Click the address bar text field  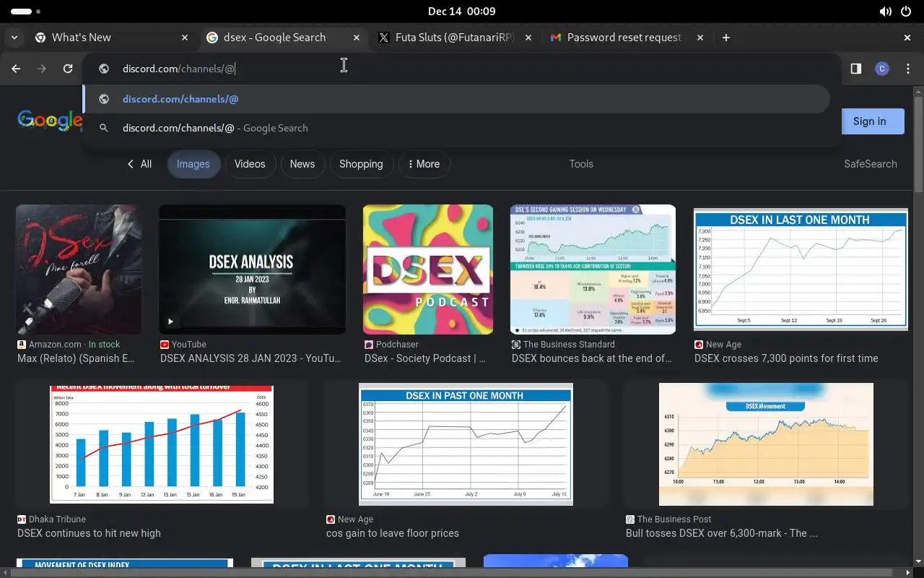tap(462, 69)
